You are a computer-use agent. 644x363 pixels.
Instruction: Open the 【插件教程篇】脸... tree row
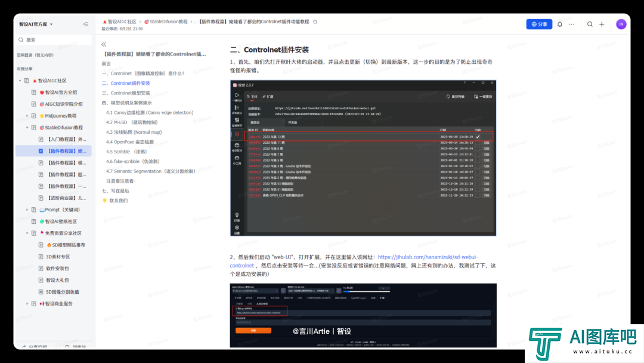54,174
